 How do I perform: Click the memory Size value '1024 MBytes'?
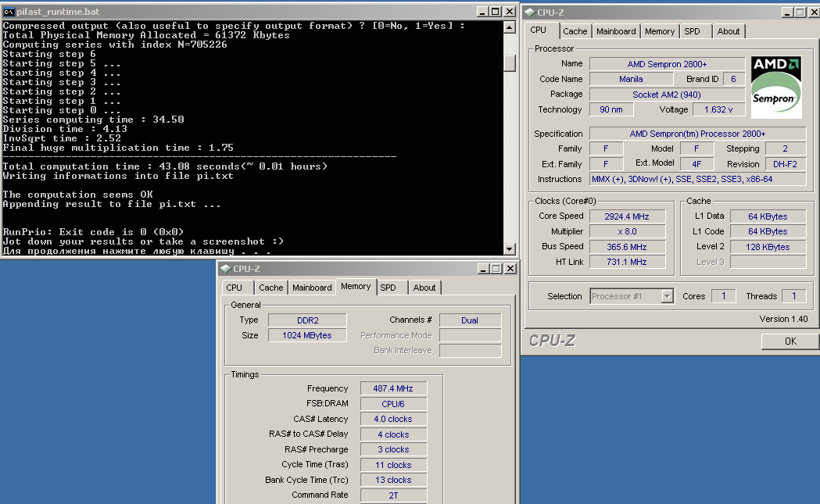307,336
